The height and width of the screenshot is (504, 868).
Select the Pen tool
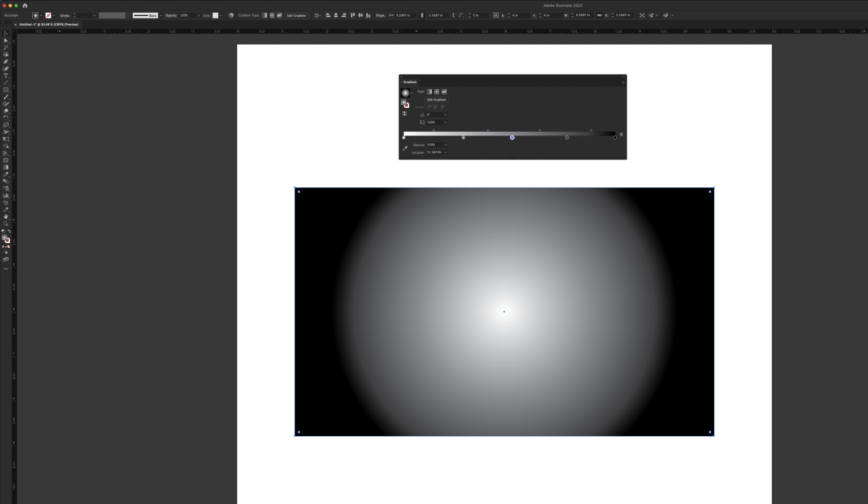pos(6,62)
